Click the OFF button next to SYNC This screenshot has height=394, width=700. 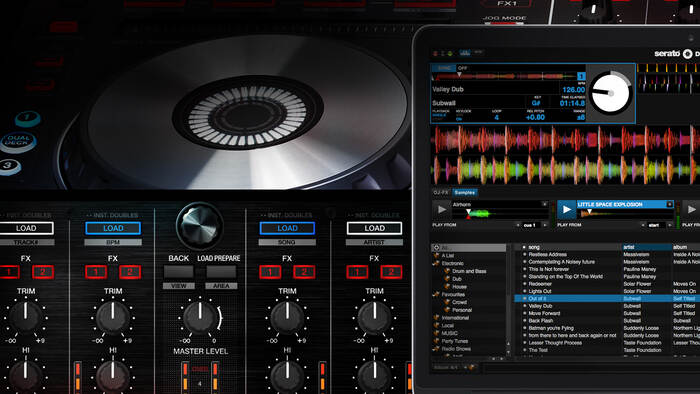[462, 68]
